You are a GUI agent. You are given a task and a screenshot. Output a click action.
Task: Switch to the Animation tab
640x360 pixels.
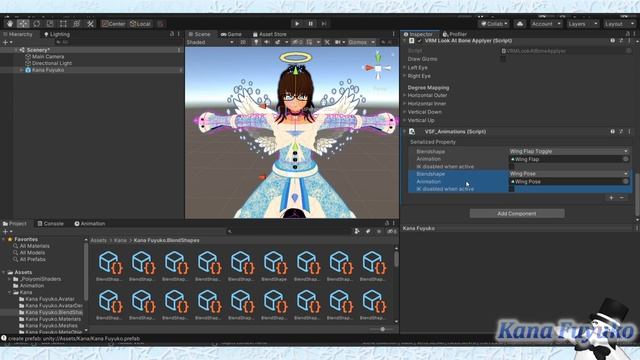(90, 224)
